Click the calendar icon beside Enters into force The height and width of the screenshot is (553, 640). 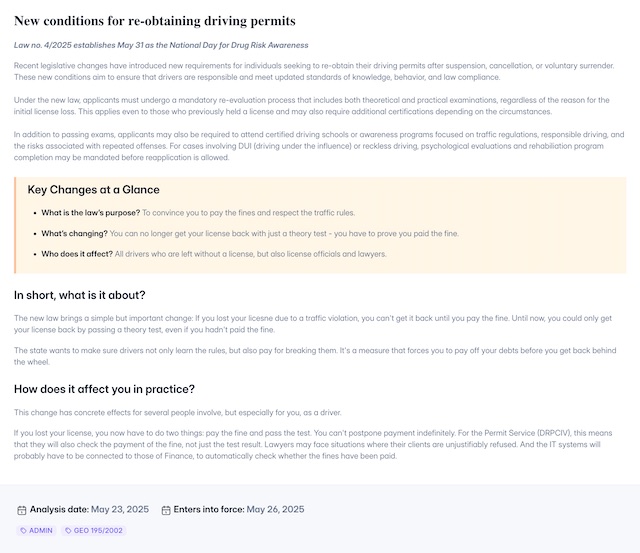tap(165, 510)
